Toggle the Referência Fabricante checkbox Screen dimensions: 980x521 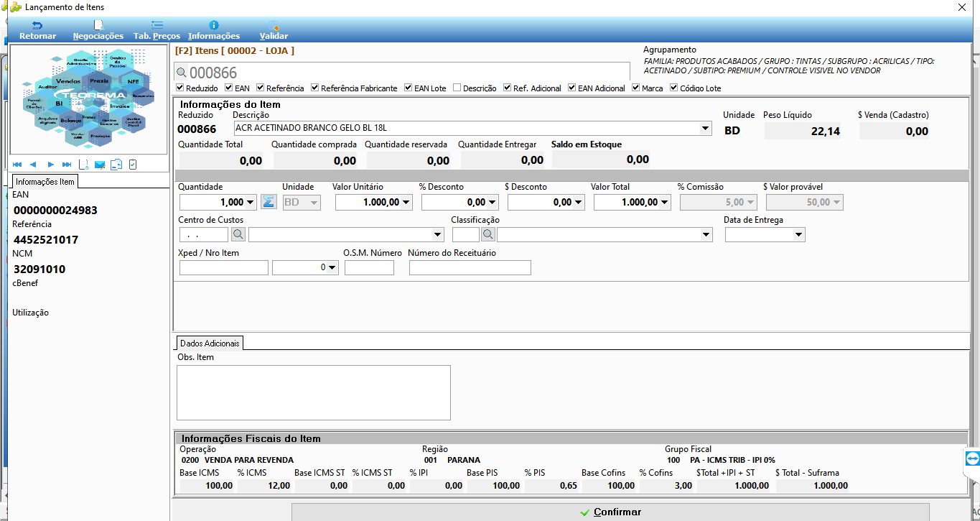(315, 88)
